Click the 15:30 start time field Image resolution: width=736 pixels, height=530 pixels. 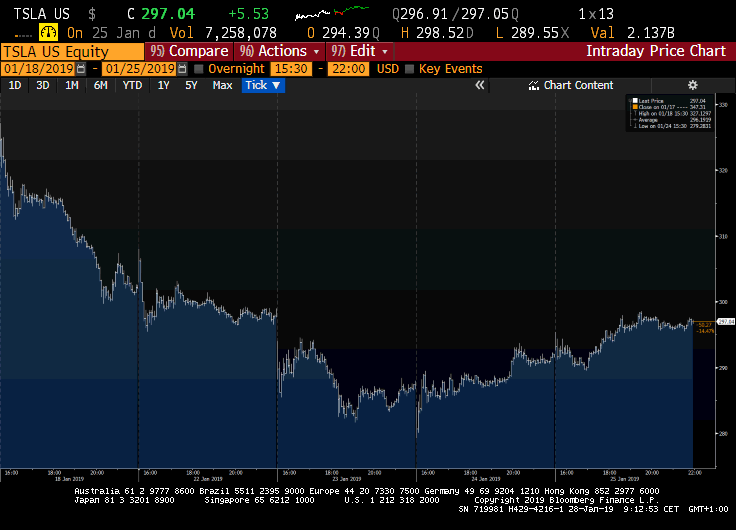click(x=291, y=69)
